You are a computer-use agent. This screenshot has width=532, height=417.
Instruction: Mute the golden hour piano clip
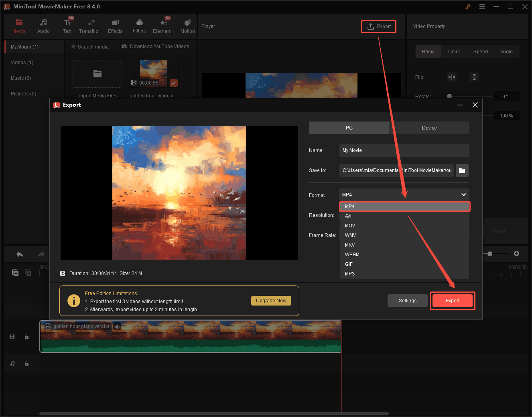click(117, 326)
